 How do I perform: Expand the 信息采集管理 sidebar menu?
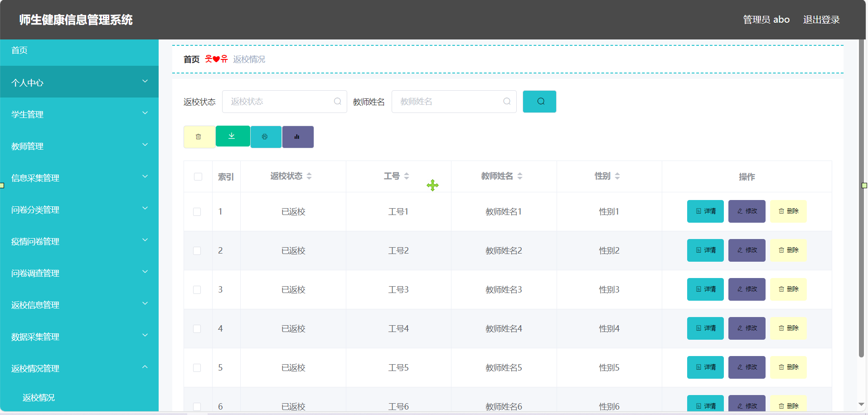(79, 177)
